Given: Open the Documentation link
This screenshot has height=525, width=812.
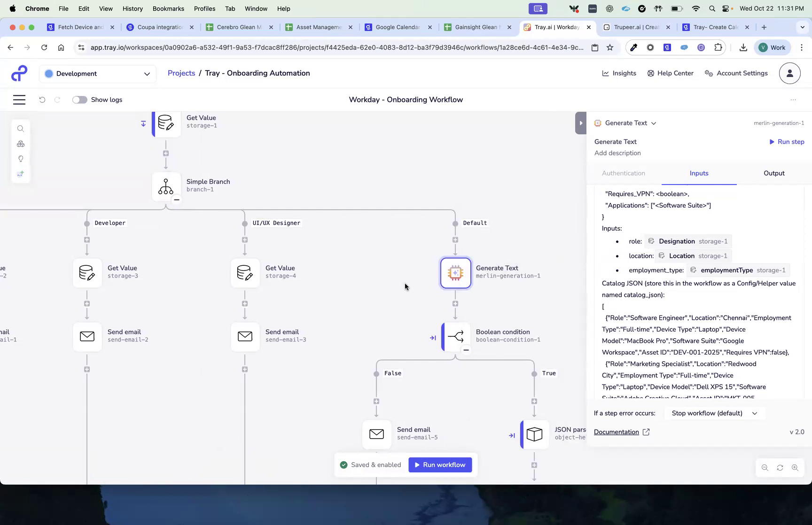Looking at the screenshot, I should tap(616, 432).
